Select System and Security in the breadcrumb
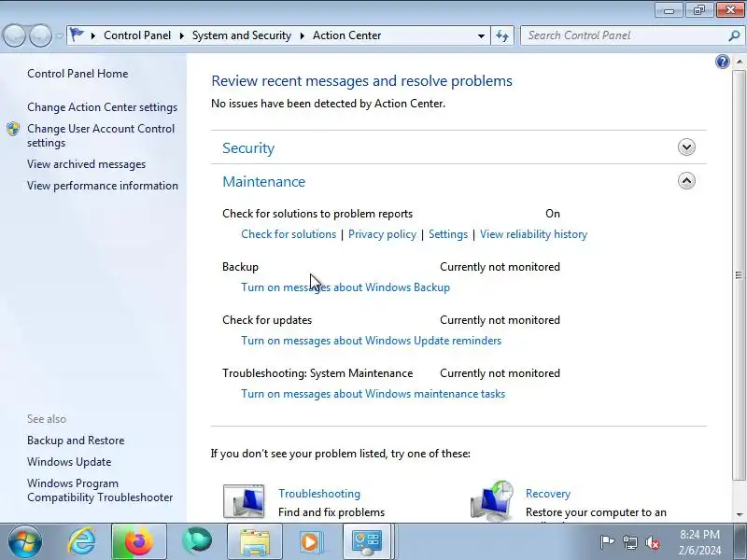The image size is (747, 560). [x=242, y=35]
